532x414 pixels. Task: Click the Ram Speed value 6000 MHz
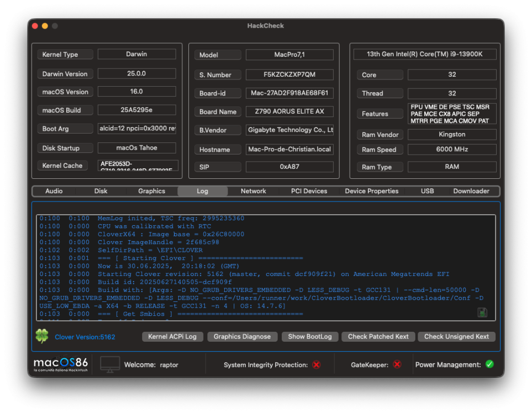click(x=452, y=149)
